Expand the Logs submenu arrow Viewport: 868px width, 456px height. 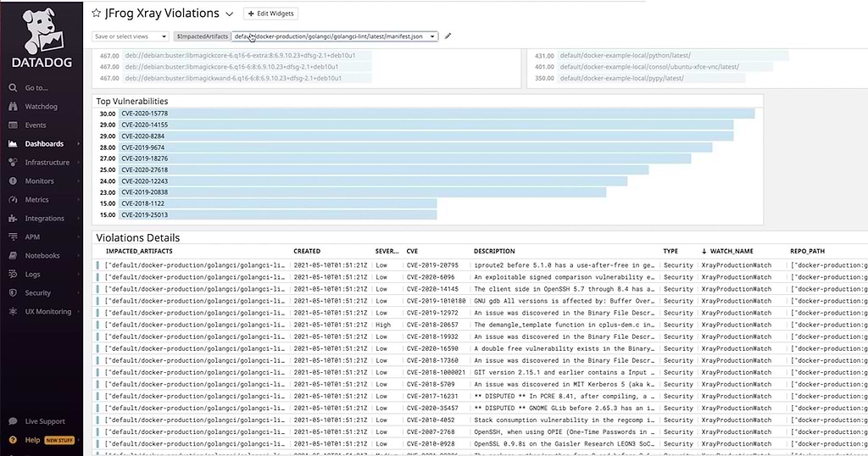78,275
